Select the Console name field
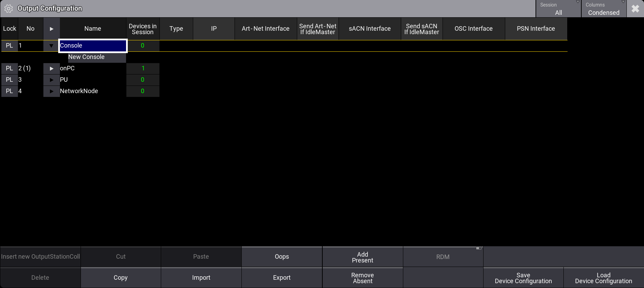 click(93, 46)
